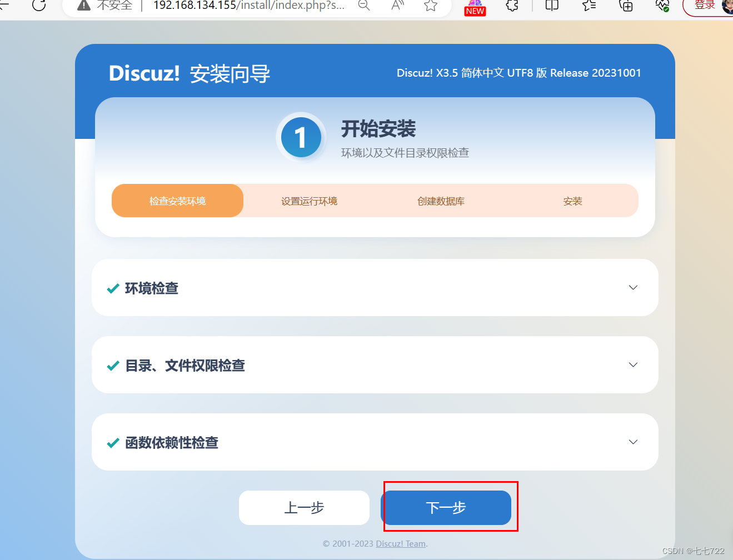Click the not-secure warning triangle icon
The width and height of the screenshot is (733, 560).
tap(84, 6)
